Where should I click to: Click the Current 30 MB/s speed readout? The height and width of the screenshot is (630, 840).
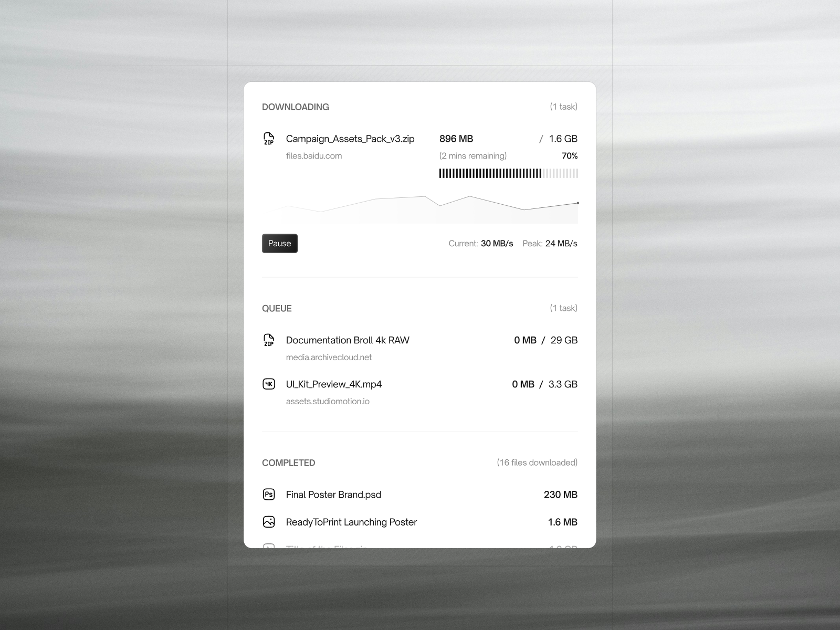click(x=481, y=243)
